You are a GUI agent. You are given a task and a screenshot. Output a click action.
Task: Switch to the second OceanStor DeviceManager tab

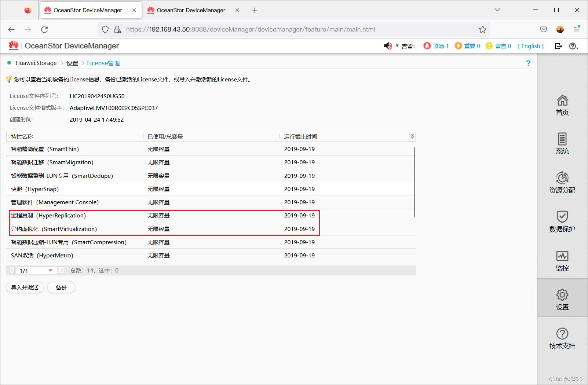click(x=191, y=10)
